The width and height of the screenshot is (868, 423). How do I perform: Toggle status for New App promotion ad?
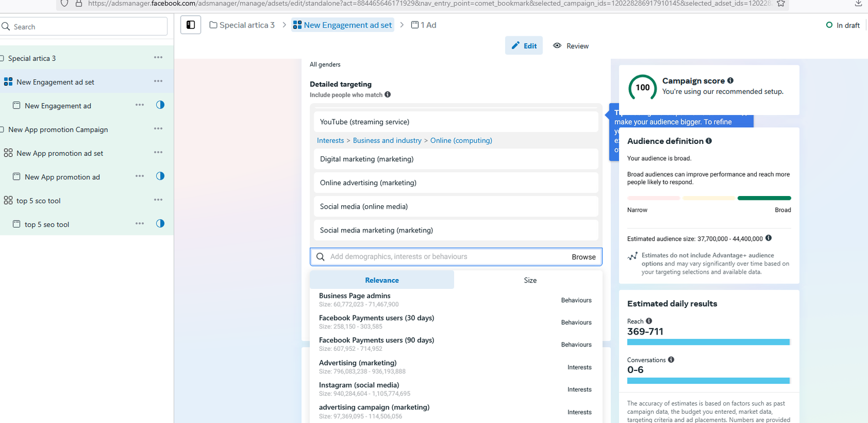tap(160, 176)
